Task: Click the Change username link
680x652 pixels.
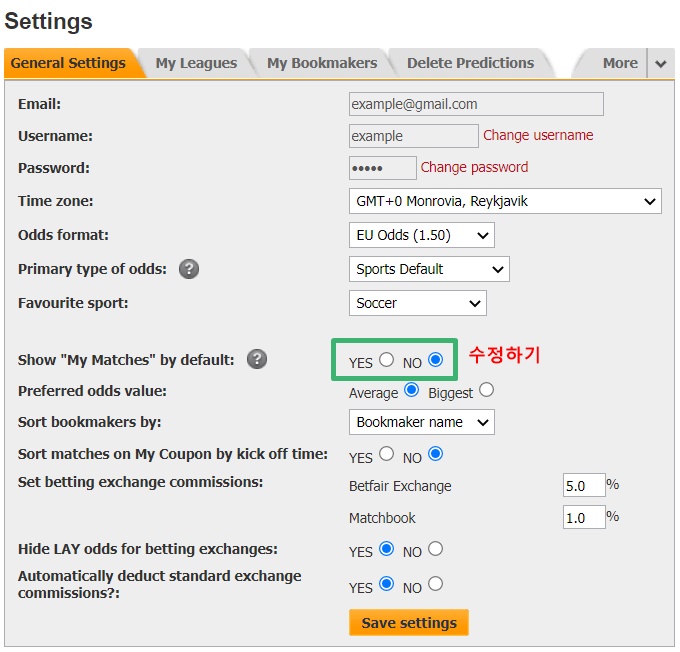Action: (538, 135)
